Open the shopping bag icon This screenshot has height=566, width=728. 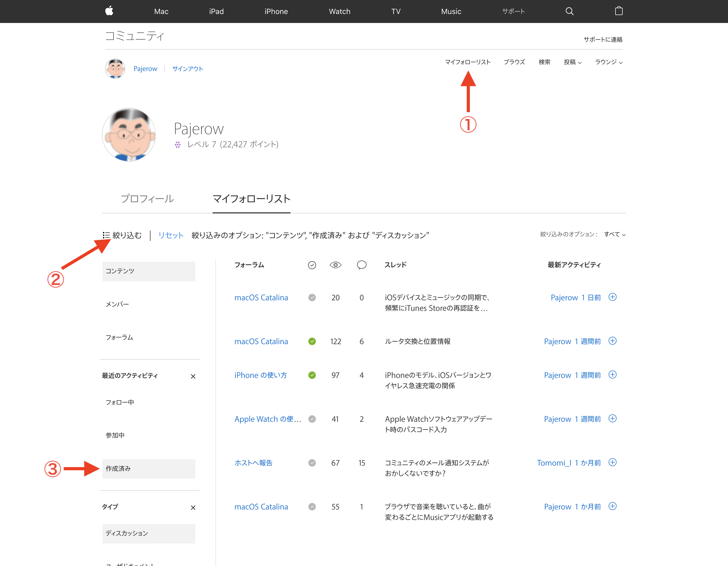(x=619, y=11)
